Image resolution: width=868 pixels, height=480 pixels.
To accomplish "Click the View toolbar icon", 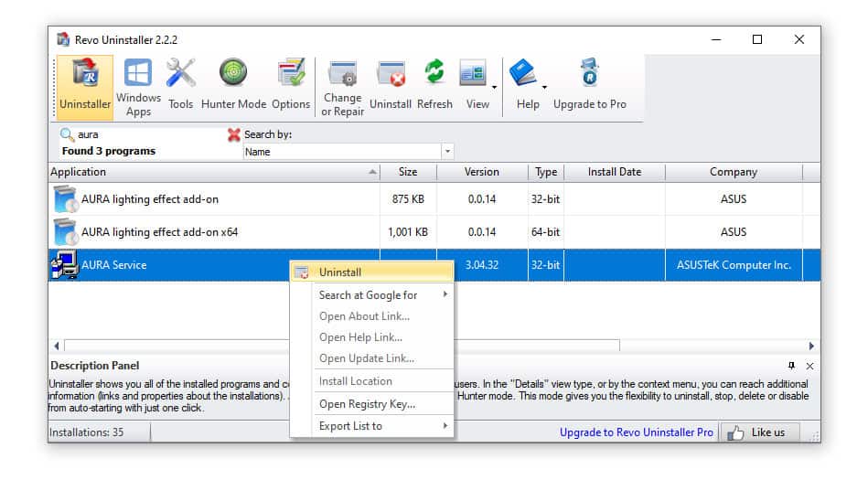I will coord(473,74).
